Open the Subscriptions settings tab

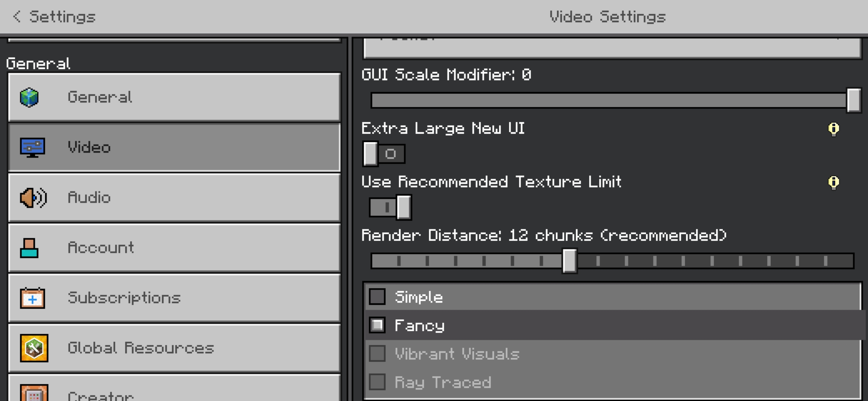pyautogui.click(x=174, y=298)
